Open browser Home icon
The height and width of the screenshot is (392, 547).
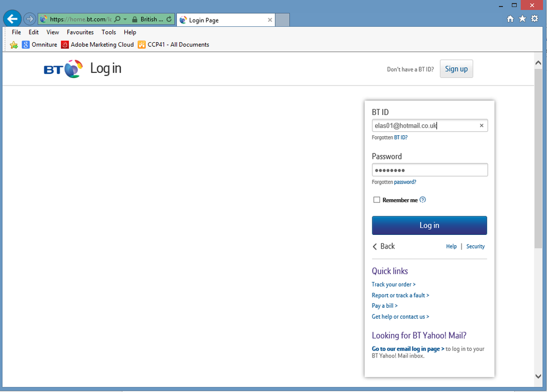click(x=510, y=19)
